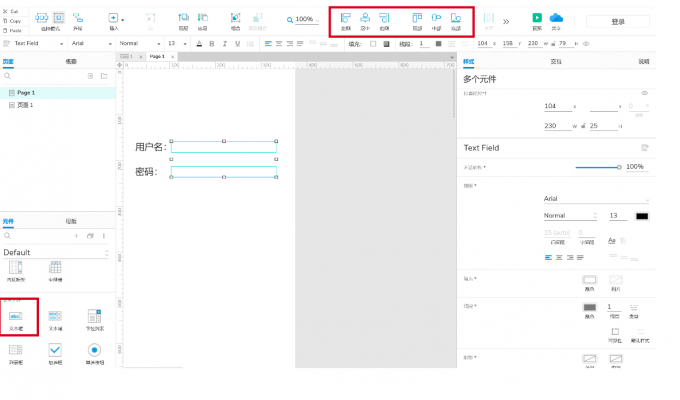Click the text color A icon
Image resolution: width=680 pixels, height=400 pixels.
click(199, 43)
